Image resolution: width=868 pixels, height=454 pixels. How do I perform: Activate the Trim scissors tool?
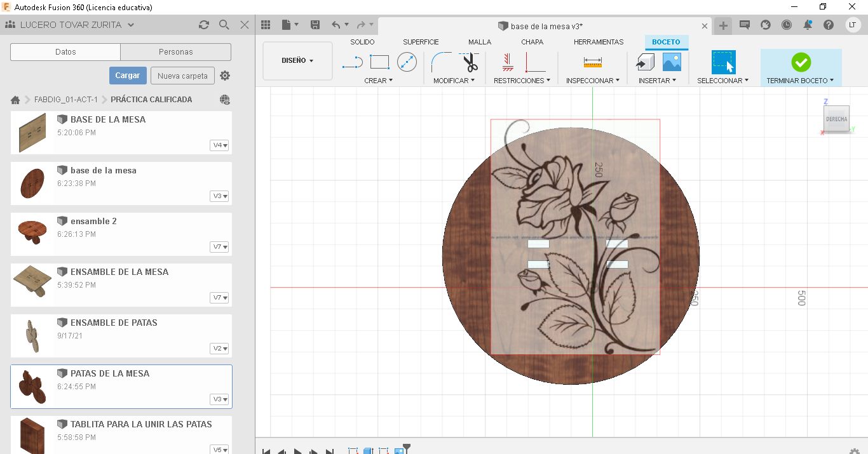[x=470, y=62]
